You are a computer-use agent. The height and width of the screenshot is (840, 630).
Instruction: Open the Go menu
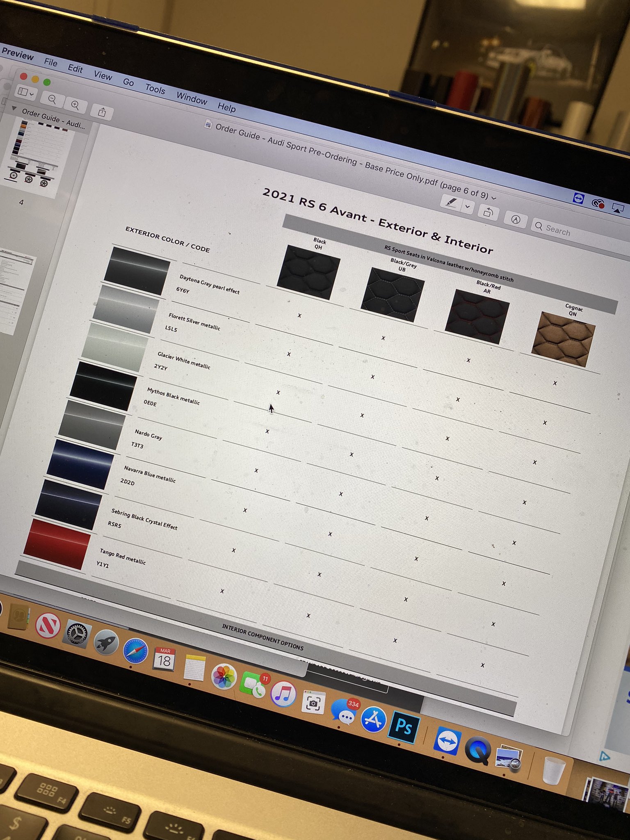128,82
